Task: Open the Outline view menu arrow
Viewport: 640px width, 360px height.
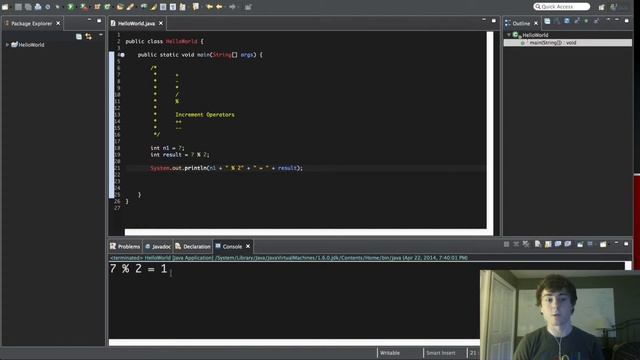Action: coord(609,19)
